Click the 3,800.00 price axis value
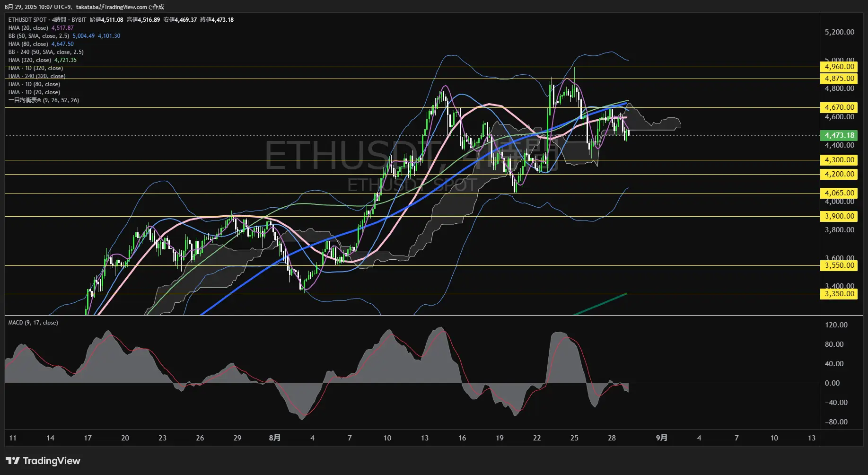This screenshot has height=475, width=868. 839,230
